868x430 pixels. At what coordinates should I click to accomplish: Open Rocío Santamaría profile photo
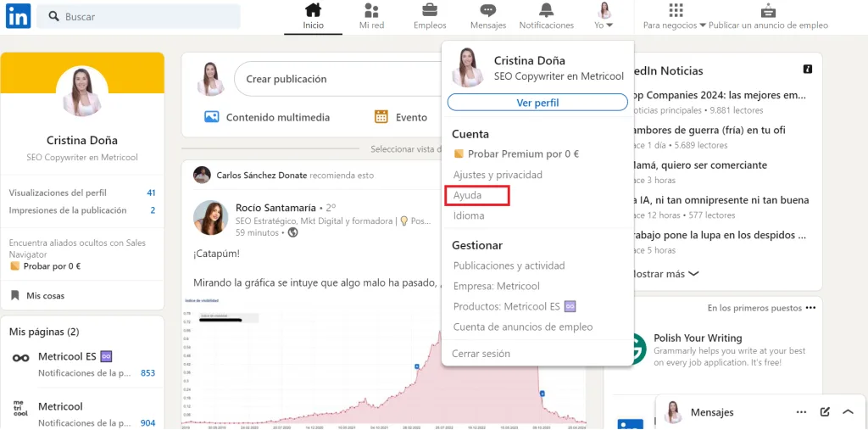(210, 218)
